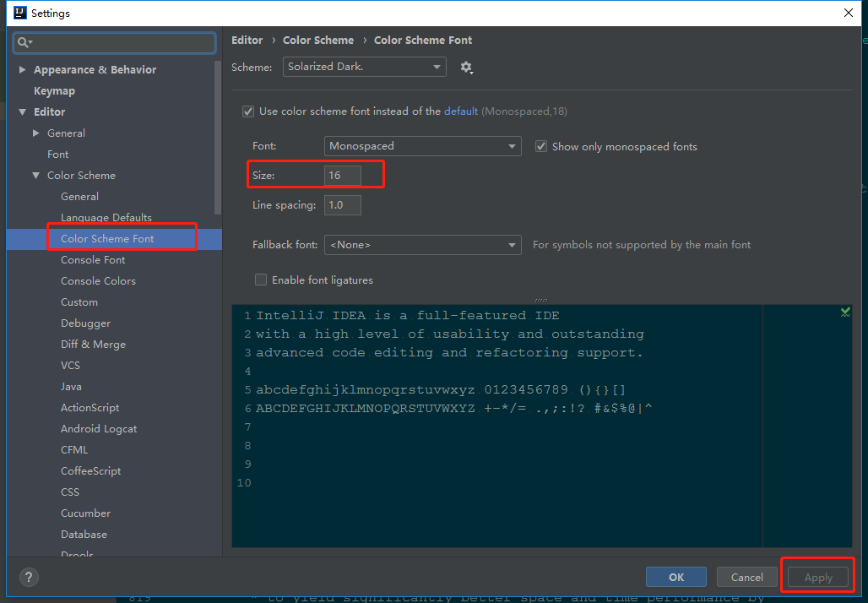Collapse the Editor tree node arrow
Screen dimensions: 868x603
pyautogui.click(x=22, y=111)
